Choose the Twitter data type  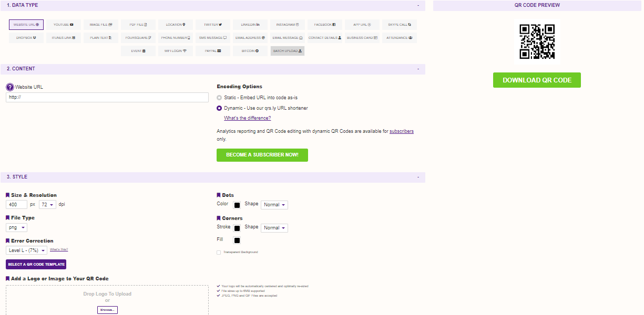point(213,25)
